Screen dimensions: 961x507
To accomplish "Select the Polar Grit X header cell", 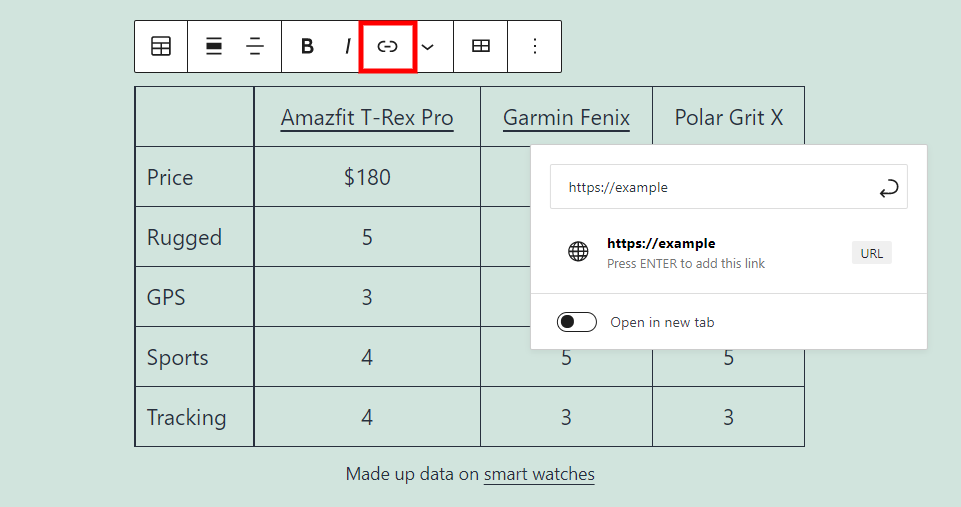I will (728, 117).
